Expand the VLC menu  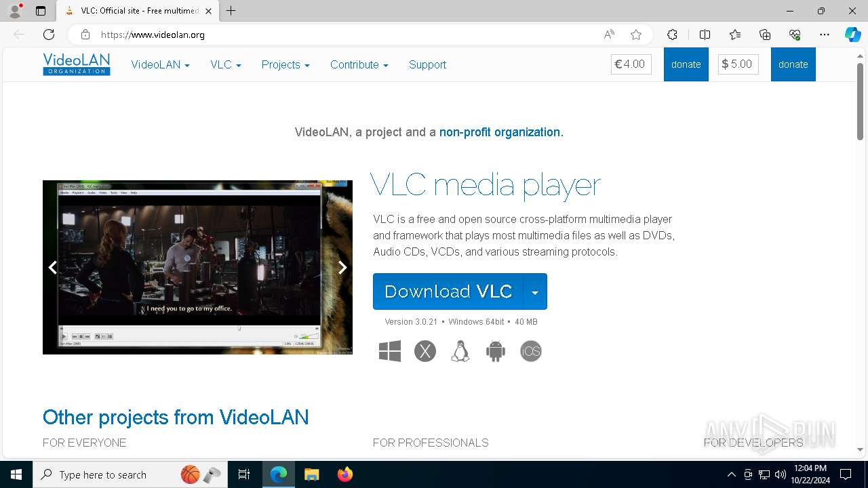point(226,65)
